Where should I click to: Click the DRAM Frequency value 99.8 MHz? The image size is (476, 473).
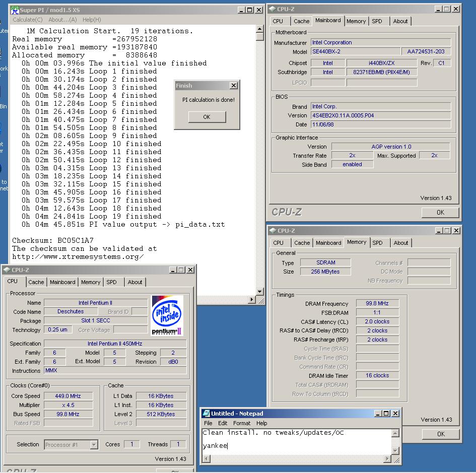tap(377, 303)
